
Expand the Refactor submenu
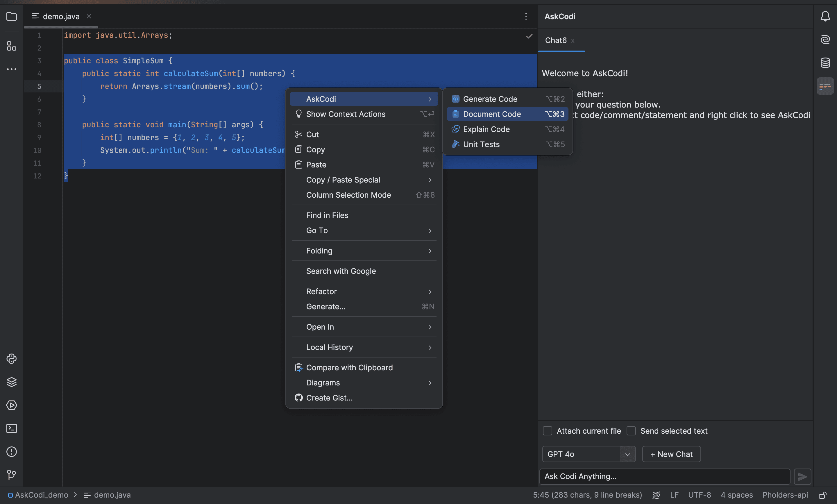tap(364, 292)
